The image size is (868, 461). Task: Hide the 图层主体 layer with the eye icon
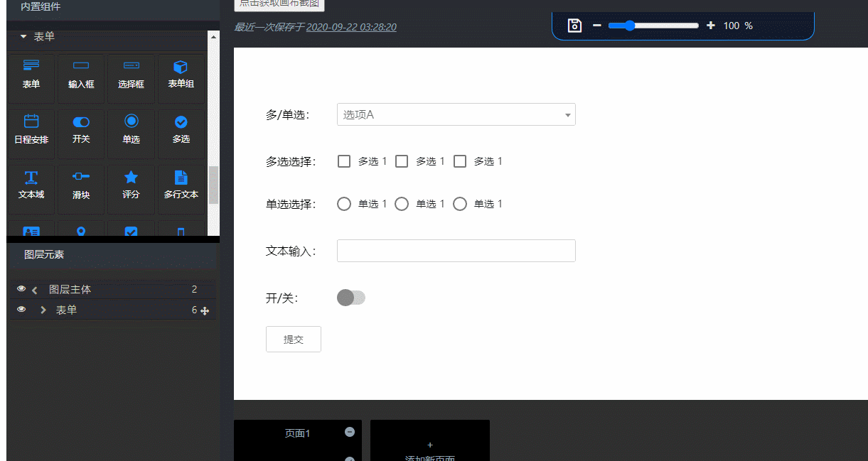[x=21, y=289]
